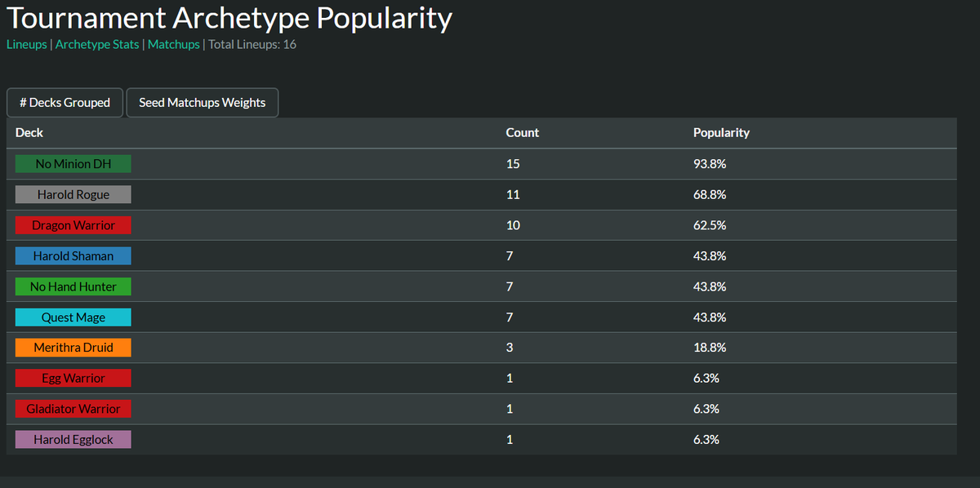Image resolution: width=980 pixels, height=488 pixels.
Task: Select the Dragon Warrior deck label
Action: pos(73,225)
